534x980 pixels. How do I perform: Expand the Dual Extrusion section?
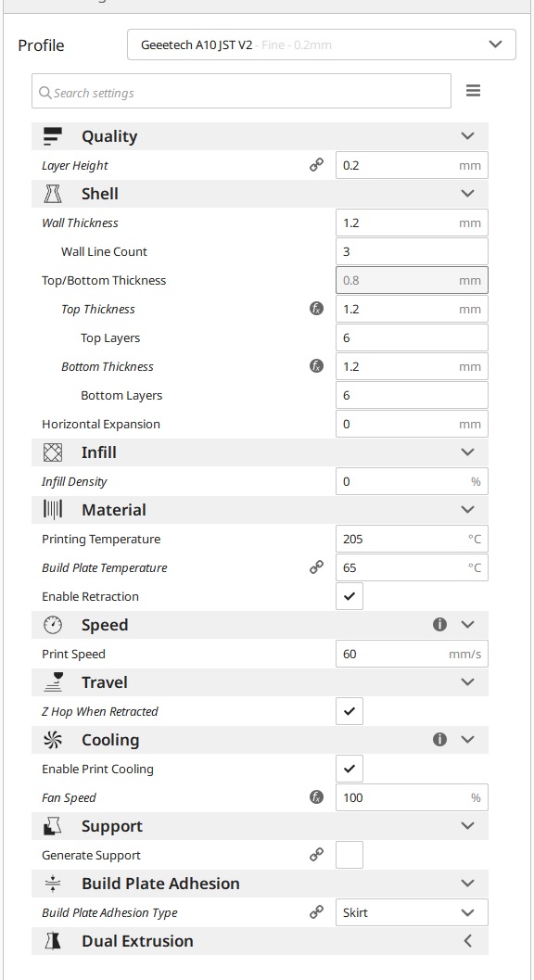(467, 940)
